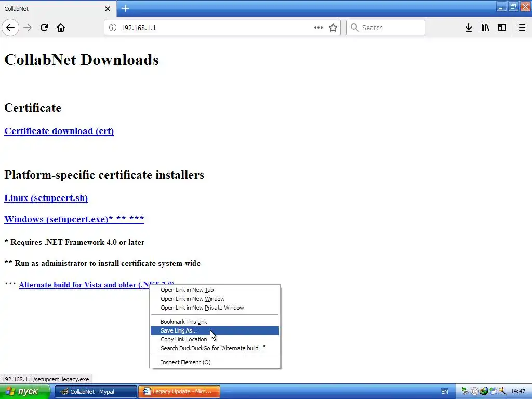Viewport: 532px width, 399px height.
Task: Open Linux (setupcert.sh) link
Action: point(46,198)
